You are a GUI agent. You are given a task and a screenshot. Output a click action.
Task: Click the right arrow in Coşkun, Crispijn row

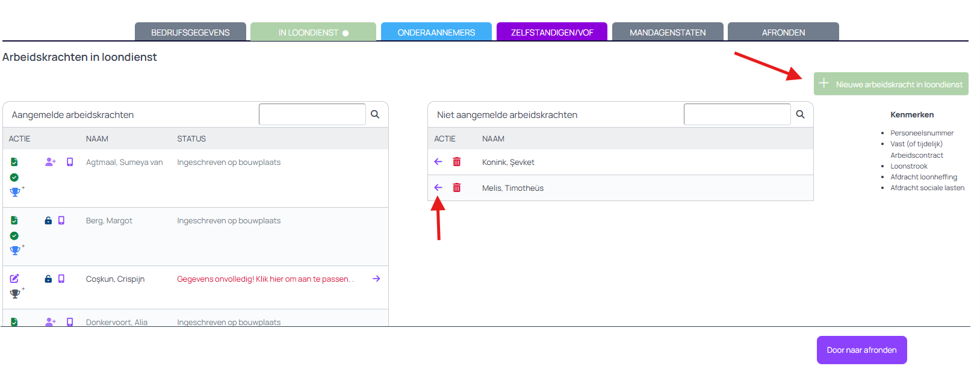(x=376, y=279)
